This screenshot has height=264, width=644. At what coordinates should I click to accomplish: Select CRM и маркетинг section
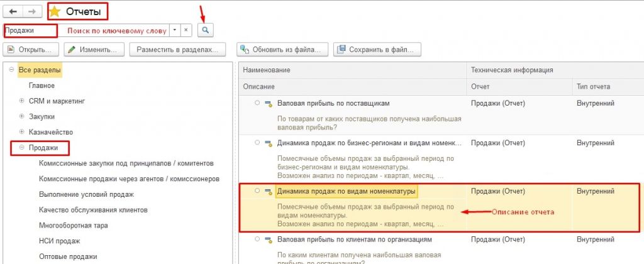pyautogui.click(x=57, y=101)
